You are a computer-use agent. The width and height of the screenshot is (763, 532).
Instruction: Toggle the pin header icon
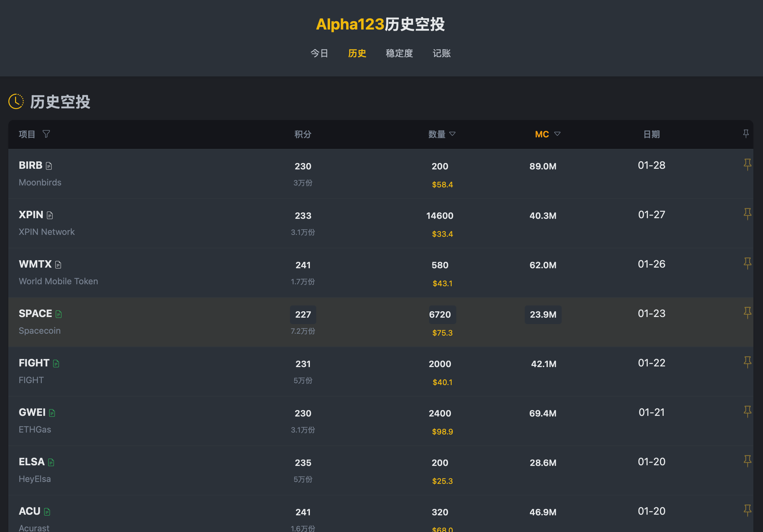pos(746,134)
